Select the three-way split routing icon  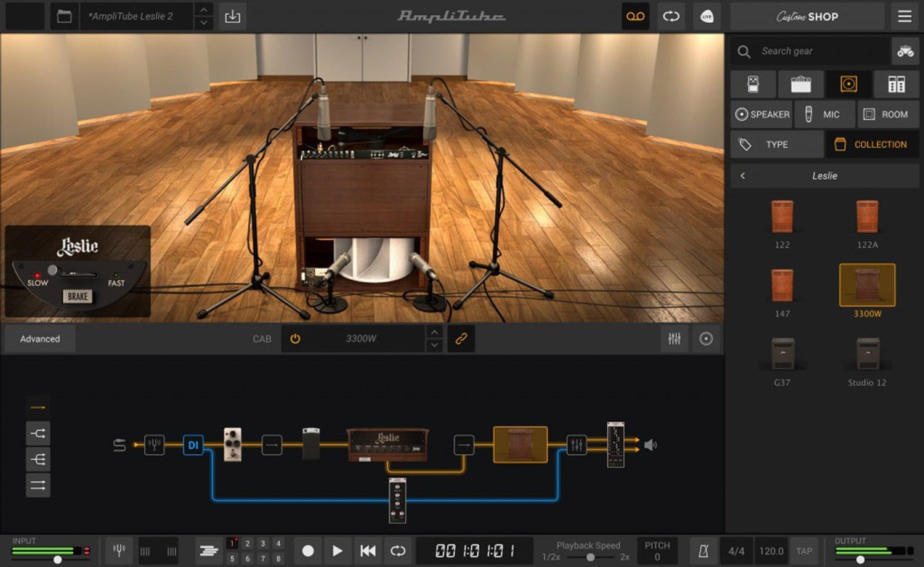[38, 459]
